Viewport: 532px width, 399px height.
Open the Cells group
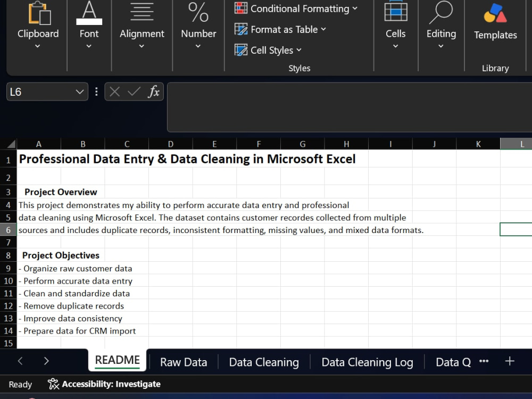pyautogui.click(x=396, y=26)
